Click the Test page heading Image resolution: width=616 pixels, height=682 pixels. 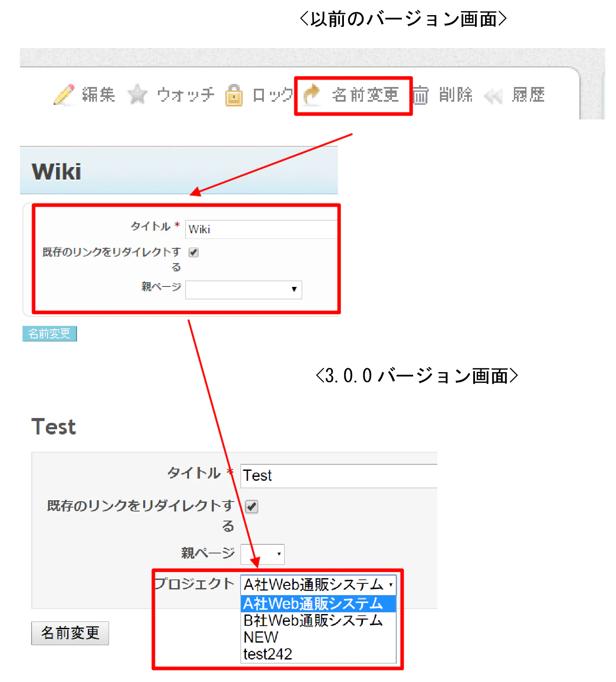click(x=54, y=427)
